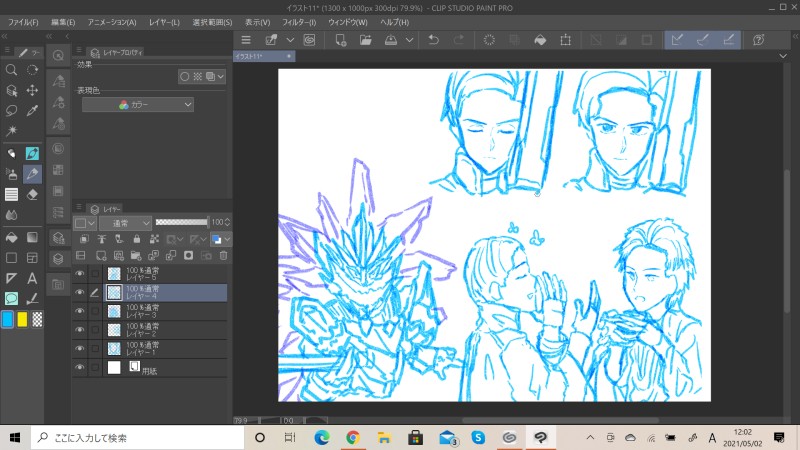Select the blue main color swatch

coord(7,319)
